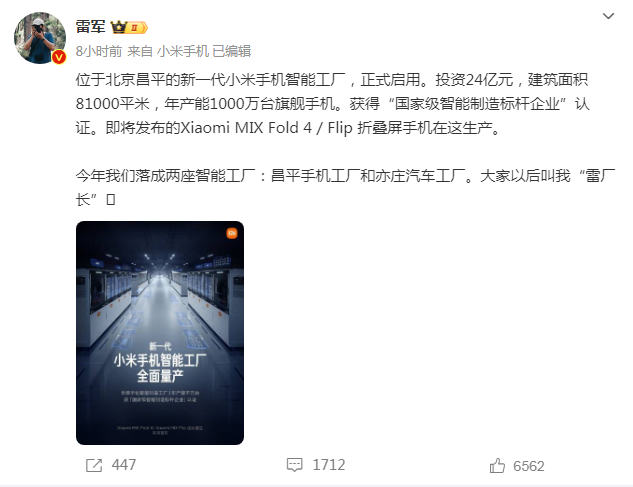Open the factory poster thumbnail

(x=160, y=333)
